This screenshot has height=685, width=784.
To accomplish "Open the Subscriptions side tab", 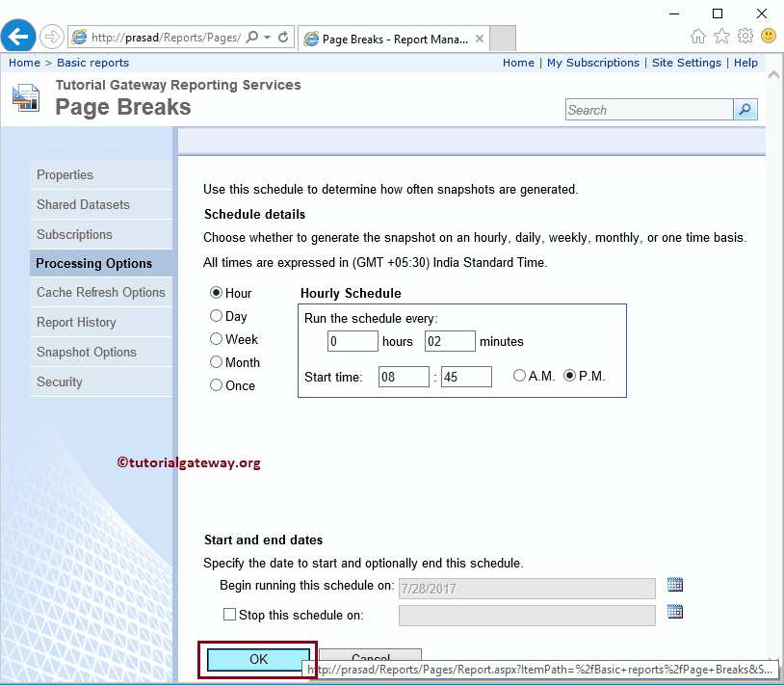I will pos(101,235).
